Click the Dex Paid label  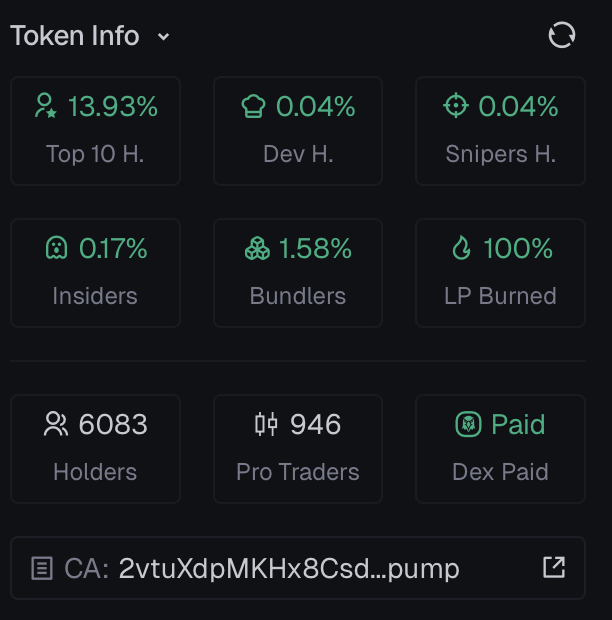(500, 472)
